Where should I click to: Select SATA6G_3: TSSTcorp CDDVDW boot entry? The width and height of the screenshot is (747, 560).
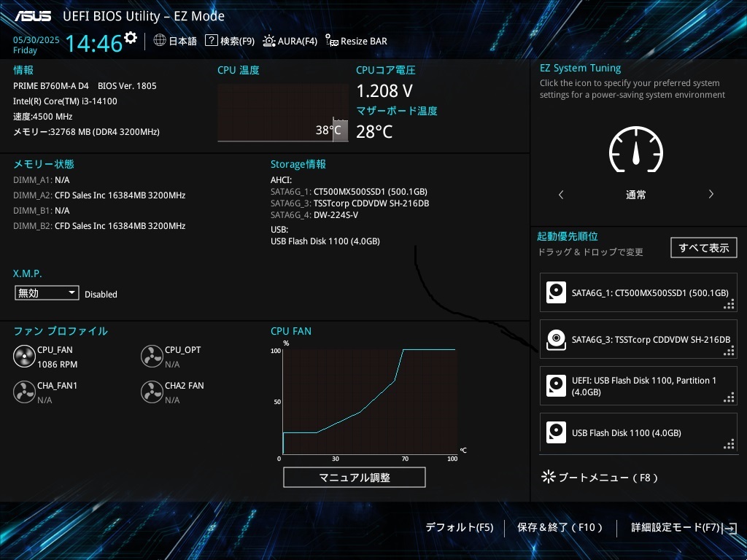[638, 339]
